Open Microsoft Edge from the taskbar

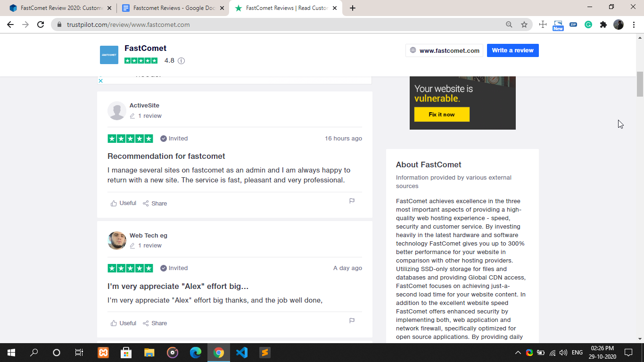pyautogui.click(x=196, y=353)
